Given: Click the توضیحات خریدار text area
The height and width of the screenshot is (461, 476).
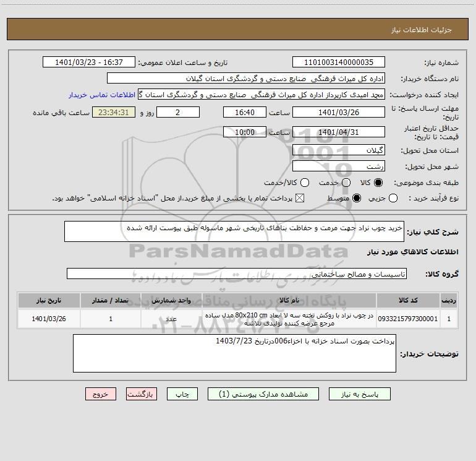Looking at the screenshot, I should [x=234, y=353].
